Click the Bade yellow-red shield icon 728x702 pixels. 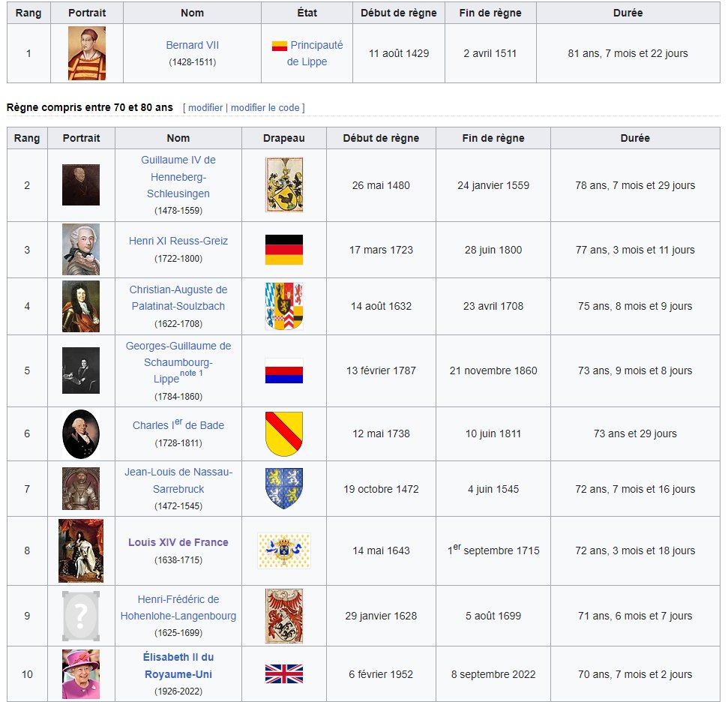tap(284, 434)
